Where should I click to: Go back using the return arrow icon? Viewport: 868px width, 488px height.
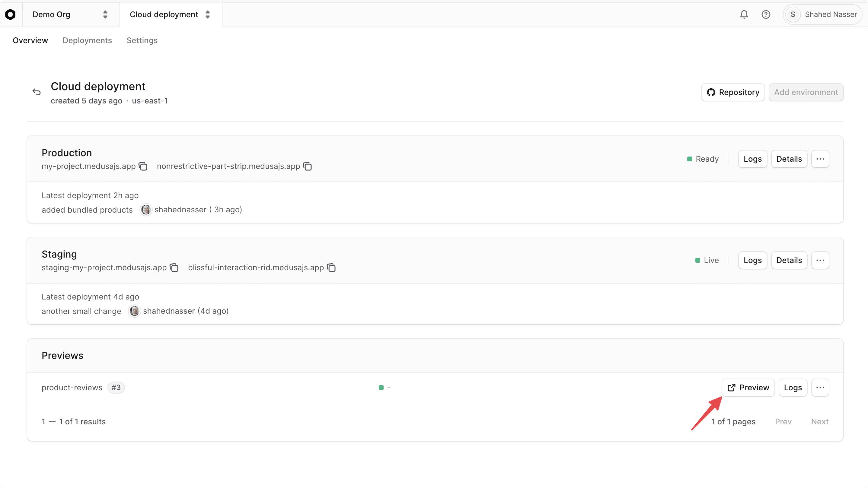[x=37, y=92]
